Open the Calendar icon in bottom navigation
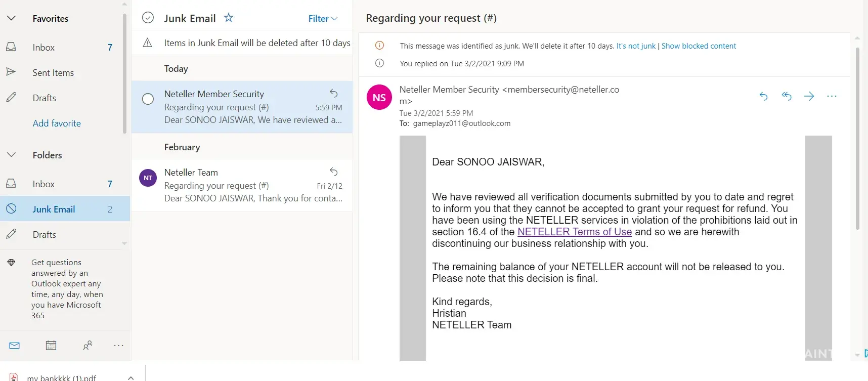 click(51, 346)
